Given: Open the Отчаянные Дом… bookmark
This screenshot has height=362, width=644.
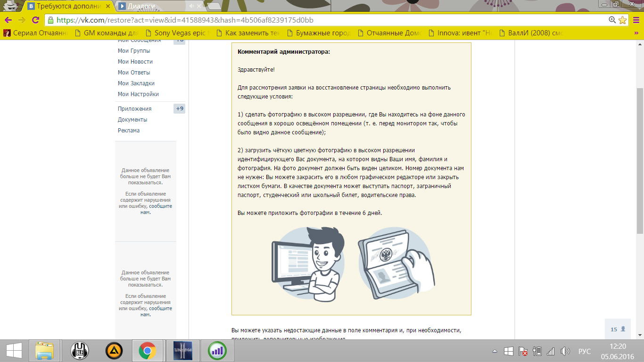Looking at the screenshot, I should pos(390,33).
